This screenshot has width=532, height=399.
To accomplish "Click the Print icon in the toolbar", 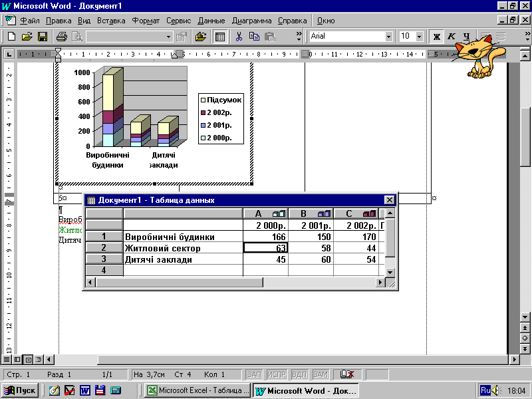I will [x=62, y=37].
